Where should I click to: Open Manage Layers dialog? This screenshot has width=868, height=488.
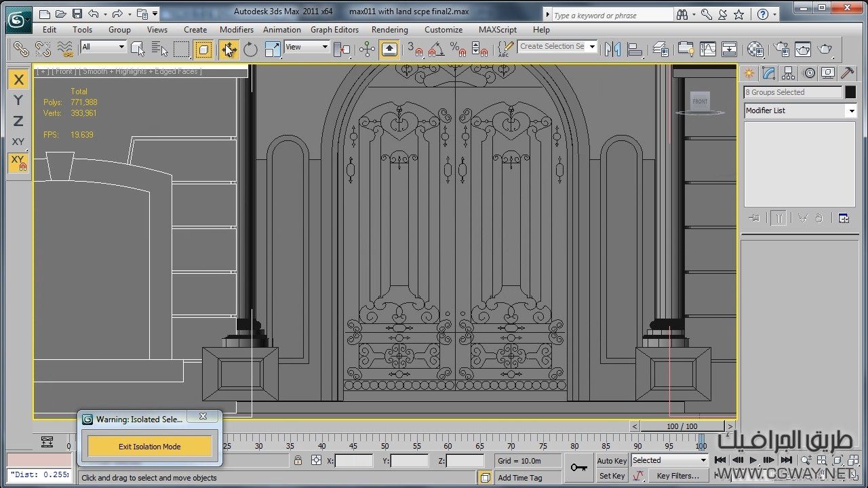click(660, 49)
